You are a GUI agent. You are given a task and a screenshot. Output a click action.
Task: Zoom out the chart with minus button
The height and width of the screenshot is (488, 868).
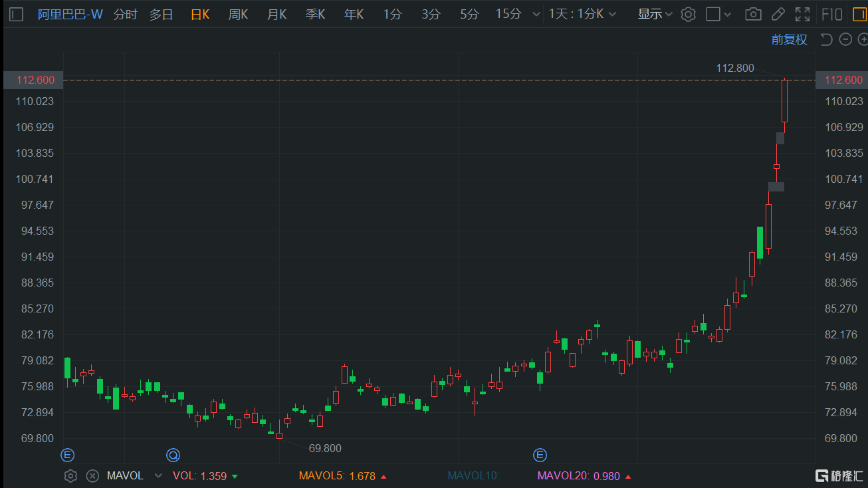click(845, 39)
